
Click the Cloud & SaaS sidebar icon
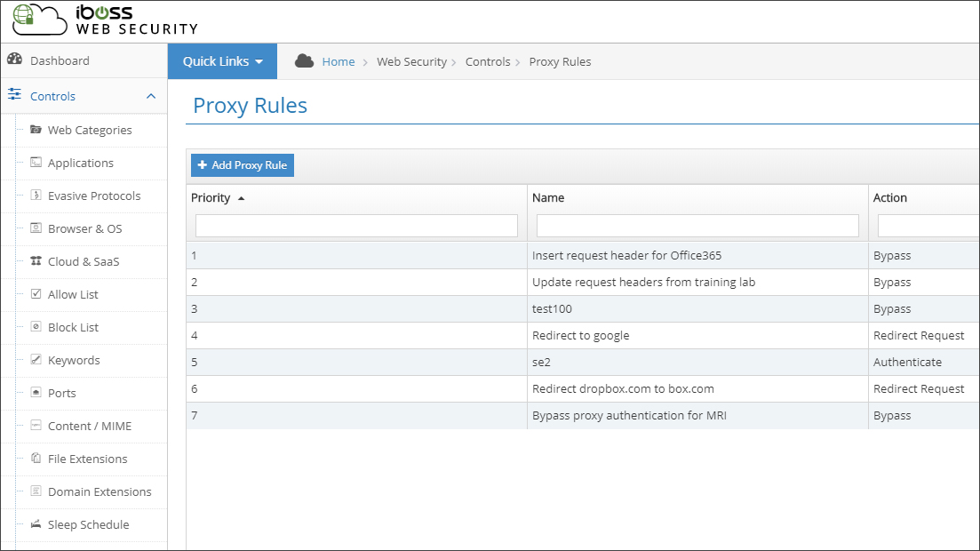36,260
